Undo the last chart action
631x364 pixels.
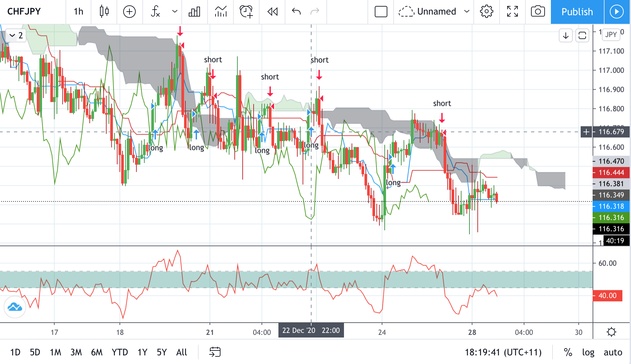click(296, 12)
